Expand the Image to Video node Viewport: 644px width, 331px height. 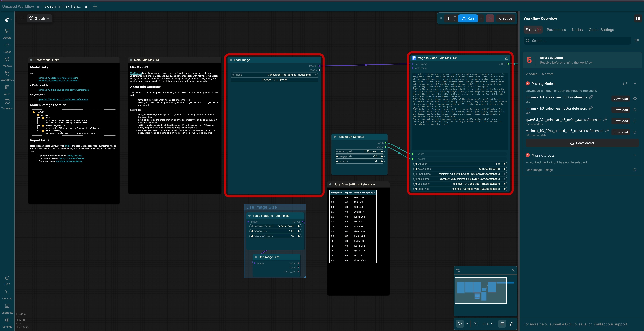pyautogui.click(x=506, y=58)
